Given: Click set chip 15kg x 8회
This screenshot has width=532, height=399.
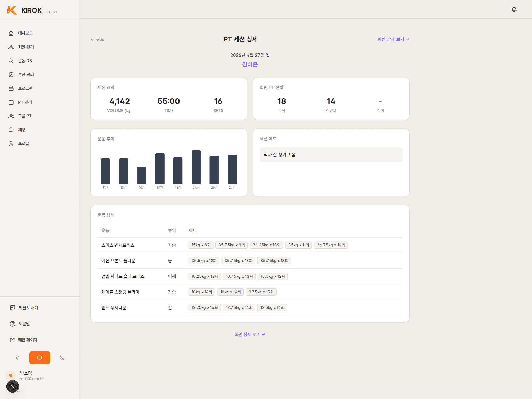Looking at the screenshot, I should [x=201, y=245].
